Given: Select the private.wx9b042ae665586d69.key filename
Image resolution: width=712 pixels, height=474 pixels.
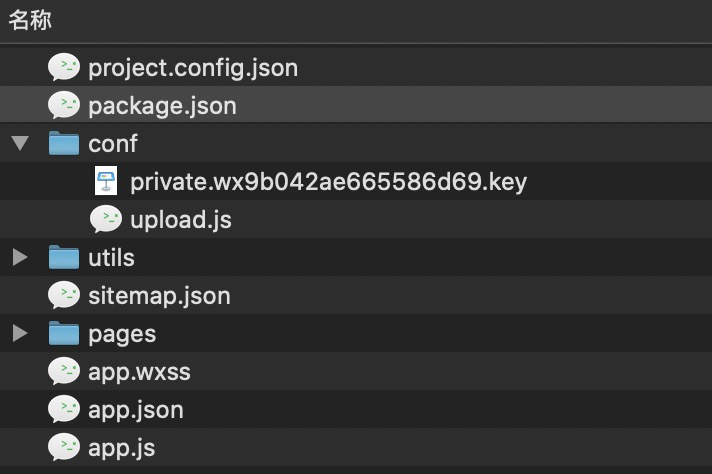Looking at the screenshot, I should coord(328,182).
